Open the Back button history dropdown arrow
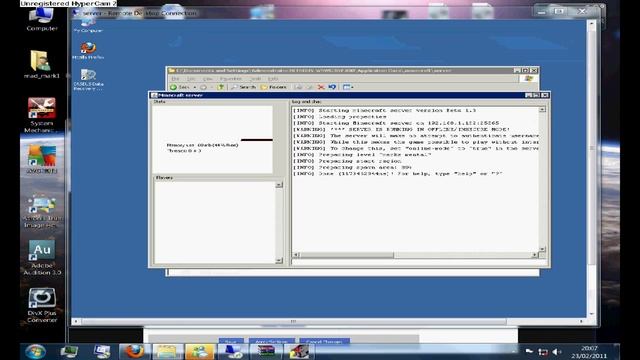 [195, 87]
